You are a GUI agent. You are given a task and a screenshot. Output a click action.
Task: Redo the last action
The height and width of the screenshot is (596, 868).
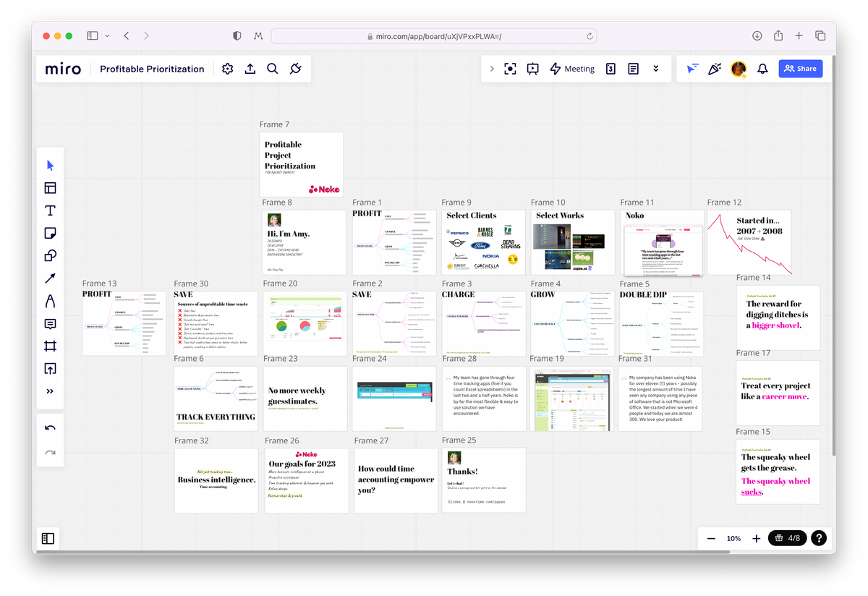pyautogui.click(x=50, y=453)
